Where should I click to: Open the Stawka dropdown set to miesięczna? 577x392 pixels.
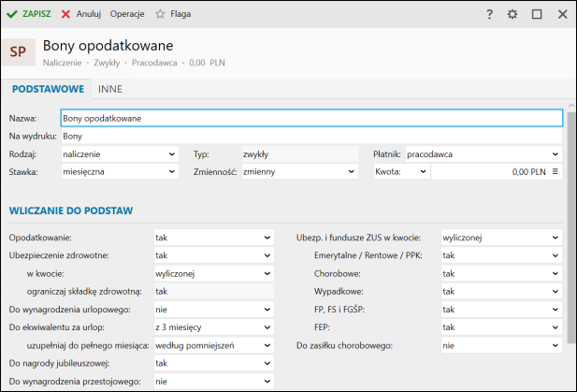click(119, 172)
